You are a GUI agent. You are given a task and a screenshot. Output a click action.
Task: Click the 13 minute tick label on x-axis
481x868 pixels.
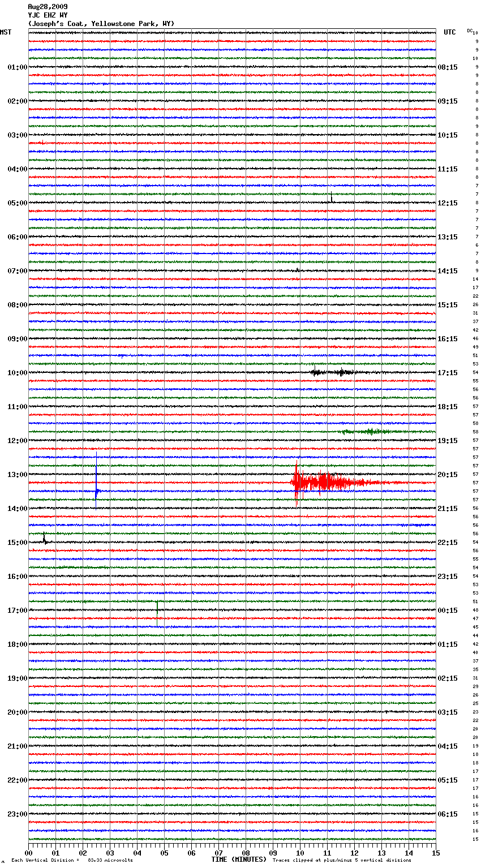[381, 853]
